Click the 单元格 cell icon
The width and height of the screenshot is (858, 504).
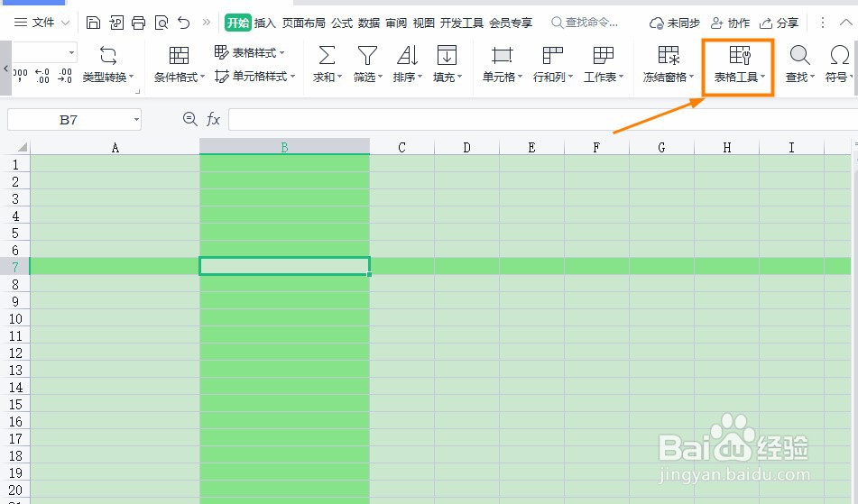(x=502, y=55)
